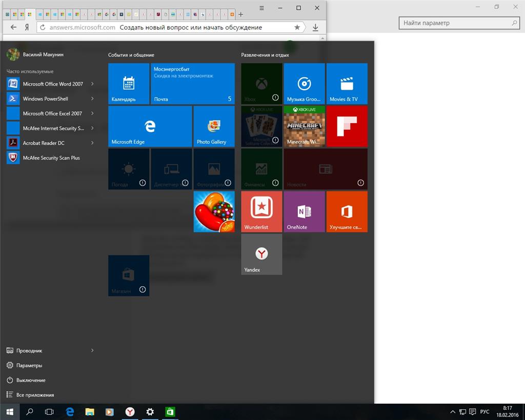Screen dimensions: 525x420
Task: Open Yandex browser from the taskbar
Action: click(130, 412)
